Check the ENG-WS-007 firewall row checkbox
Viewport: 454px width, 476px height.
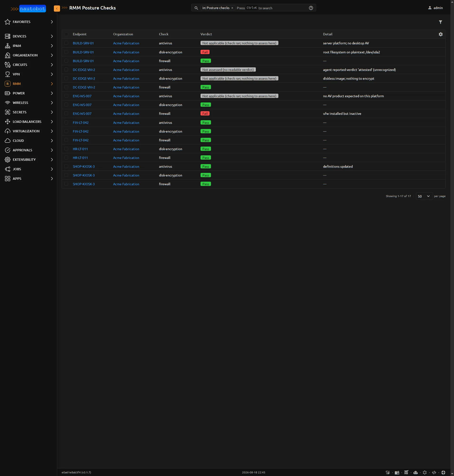pos(66,113)
